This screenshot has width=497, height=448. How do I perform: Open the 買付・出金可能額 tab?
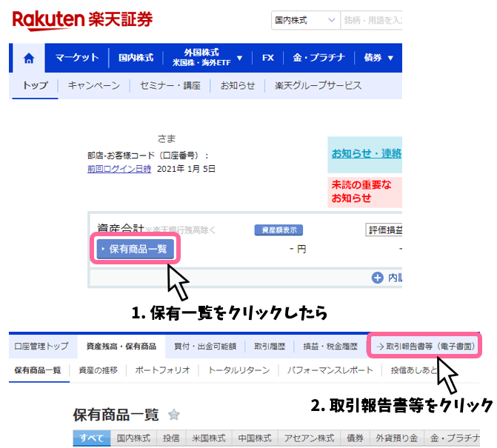(205, 346)
